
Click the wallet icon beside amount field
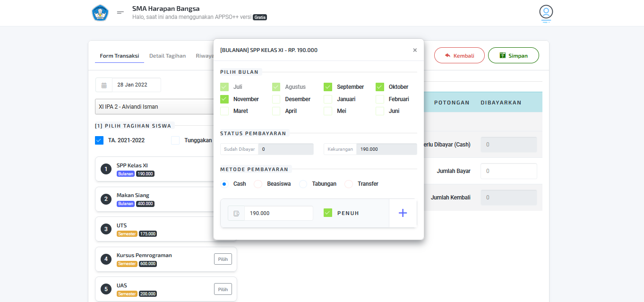coord(236,213)
